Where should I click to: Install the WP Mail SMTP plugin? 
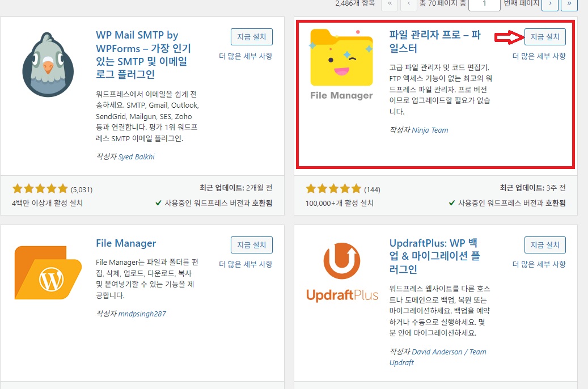(251, 36)
